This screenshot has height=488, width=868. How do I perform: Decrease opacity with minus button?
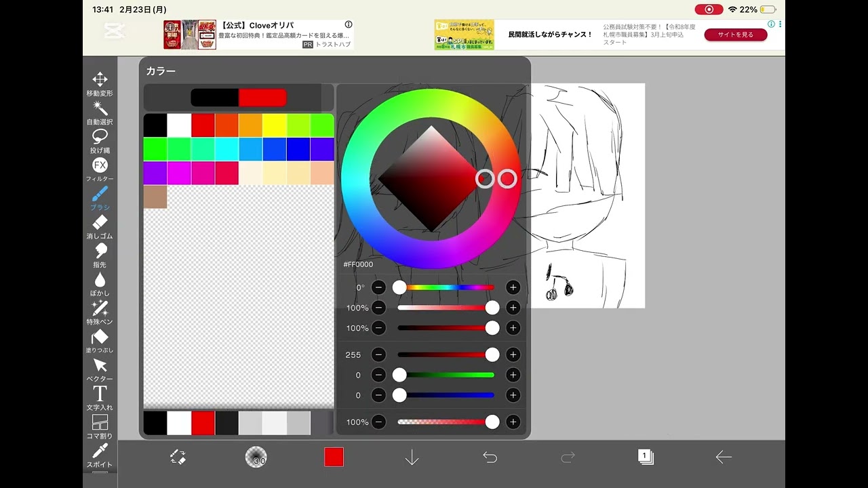pyautogui.click(x=378, y=422)
